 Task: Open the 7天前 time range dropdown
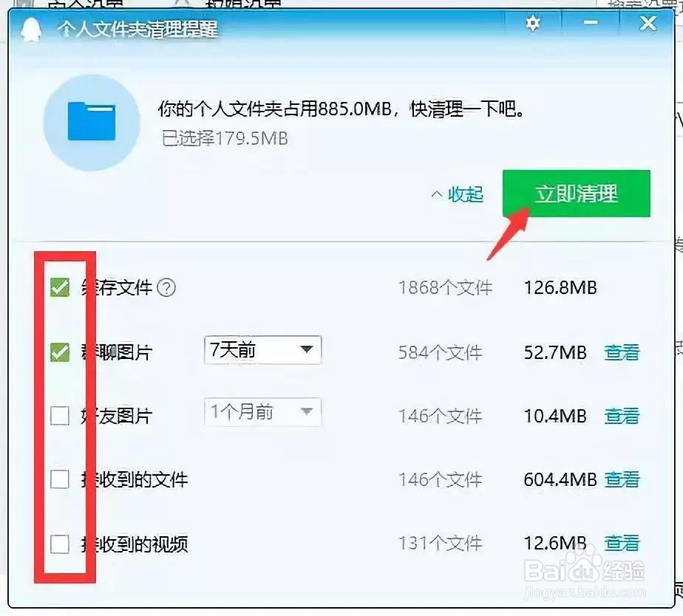(262, 349)
